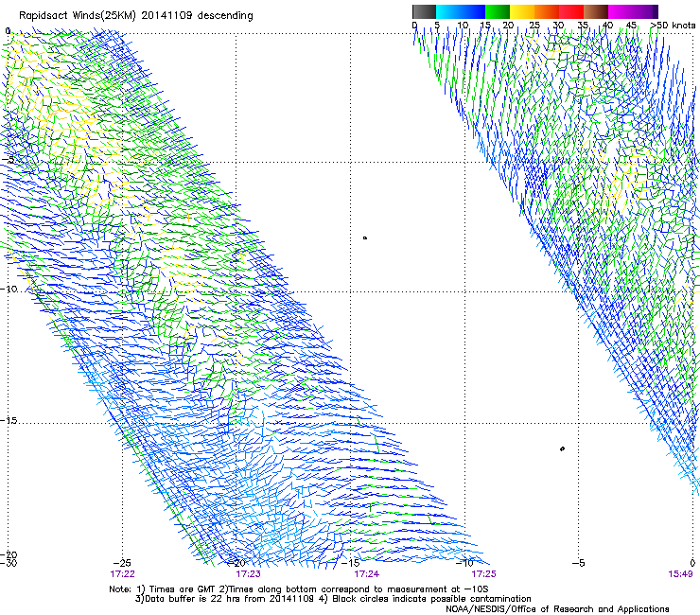
Task: Click the NOAA/NESDIS credit text
Action: (557, 609)
